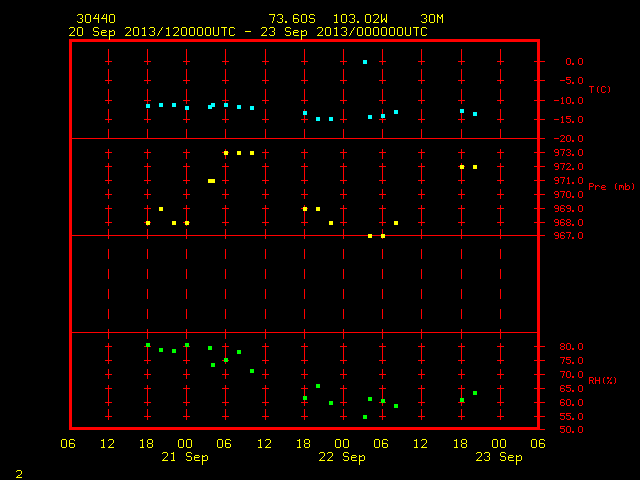Select the RH(%) axis label
Viewport: 640px width, 480px height.
pyautogui.click(x=602, y=380)
